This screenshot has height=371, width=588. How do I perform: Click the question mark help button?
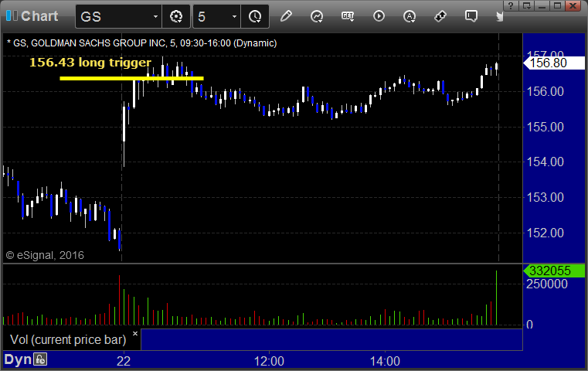511,5
